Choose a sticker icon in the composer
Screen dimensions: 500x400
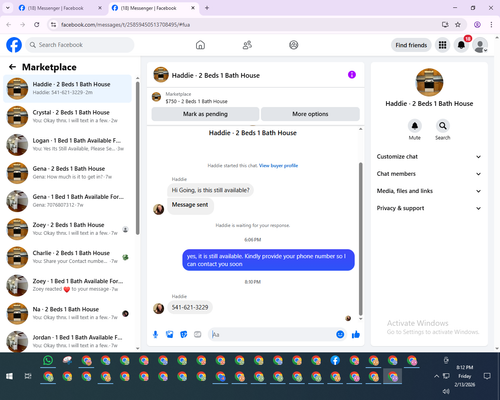(184, 334)
